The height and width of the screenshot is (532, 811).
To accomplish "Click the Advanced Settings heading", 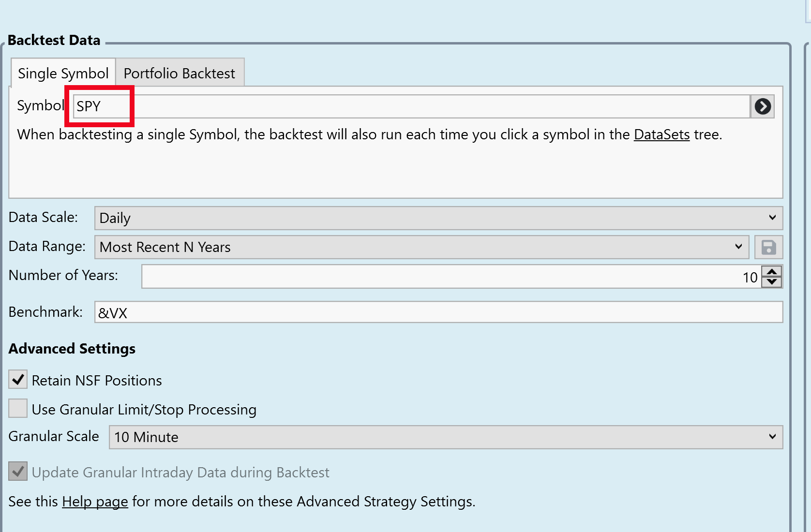I will point(72,349).
